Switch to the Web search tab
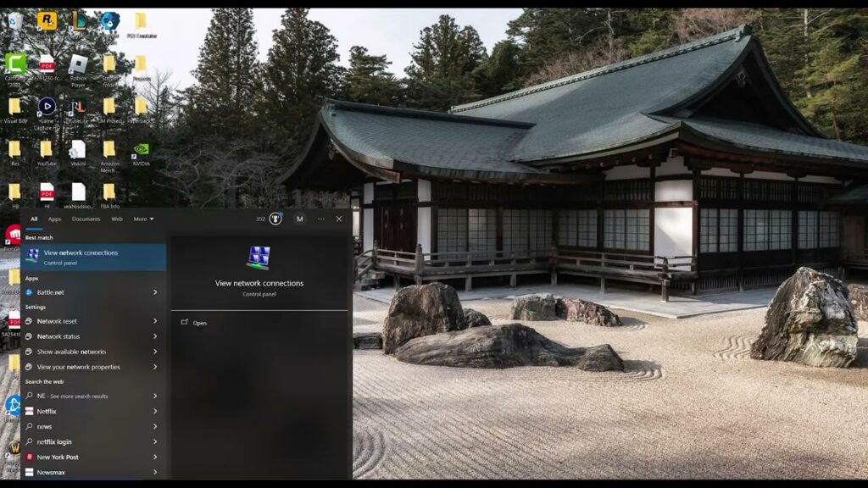 click(x=117, y=219)
